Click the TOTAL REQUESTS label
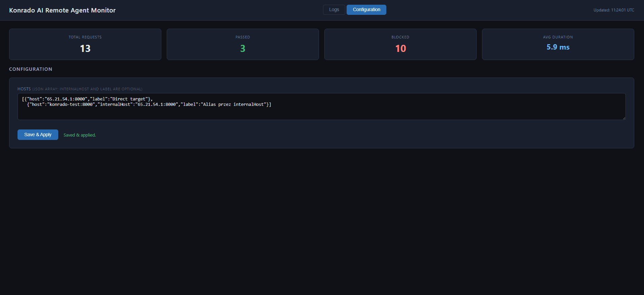The width and height of the screenshot is (644, 295). [x=85, y=37]
